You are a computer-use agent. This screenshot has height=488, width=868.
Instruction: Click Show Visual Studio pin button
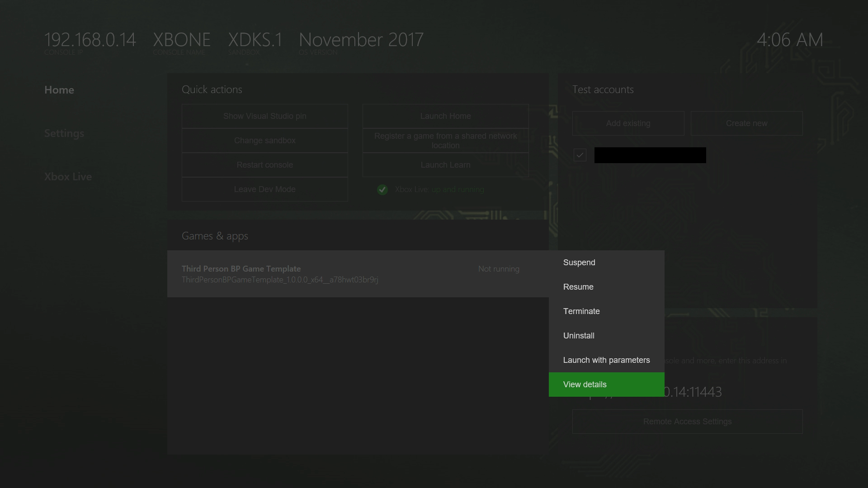[x=265, y=116]
